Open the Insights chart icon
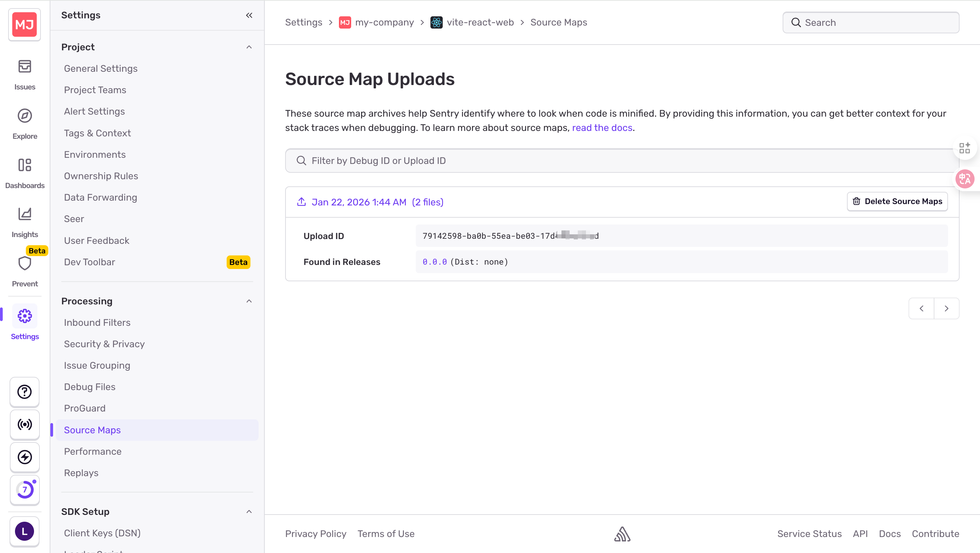The height and width of the screenshot is (553, 980). point(25,214)
